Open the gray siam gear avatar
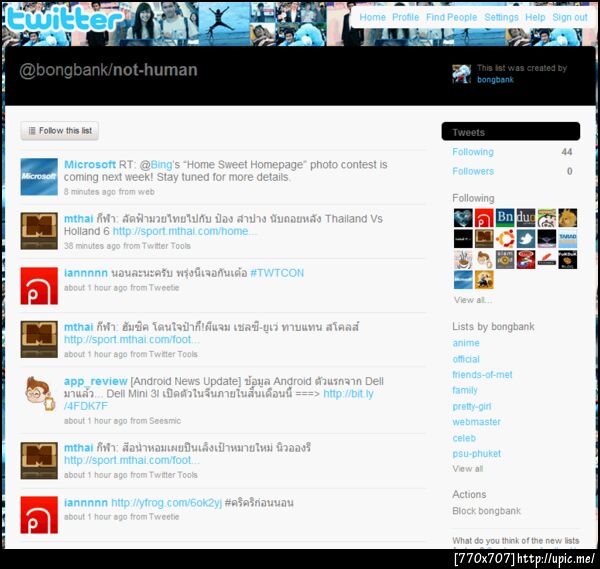This screenshot has width=600, height=569. [x=505, y=259]
